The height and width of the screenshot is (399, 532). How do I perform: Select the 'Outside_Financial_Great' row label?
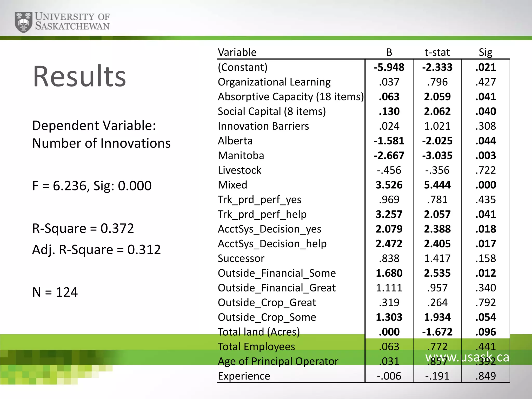277,288
